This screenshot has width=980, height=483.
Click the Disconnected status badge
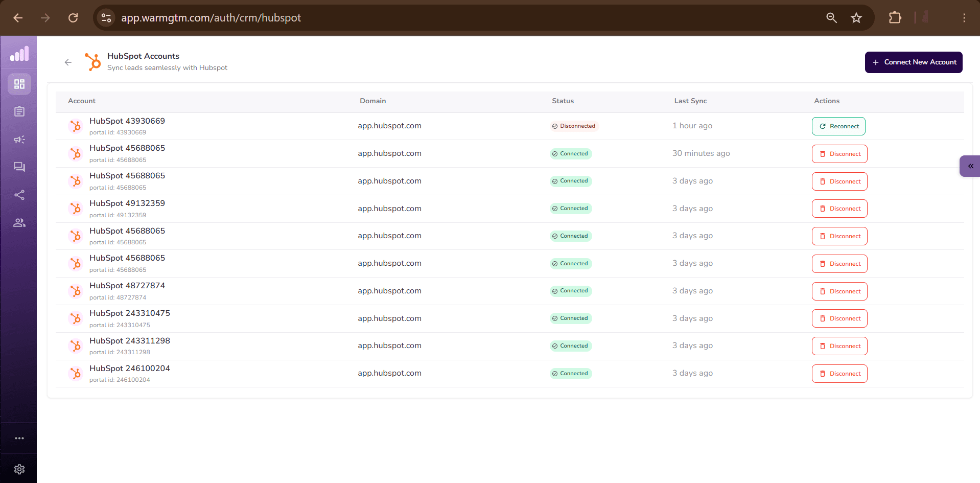point(574,126)
